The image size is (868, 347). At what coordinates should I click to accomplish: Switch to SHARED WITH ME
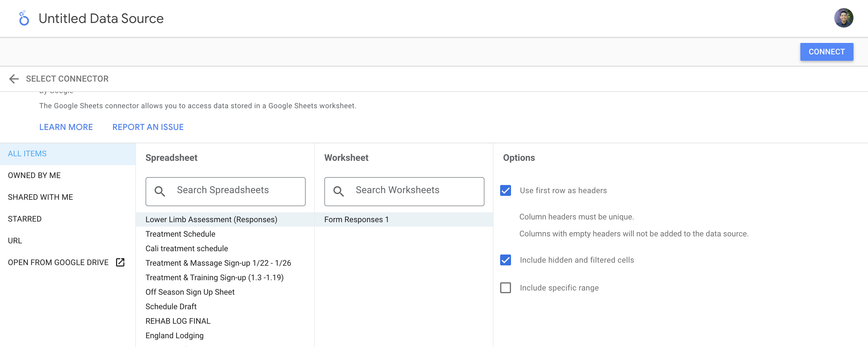68,197
